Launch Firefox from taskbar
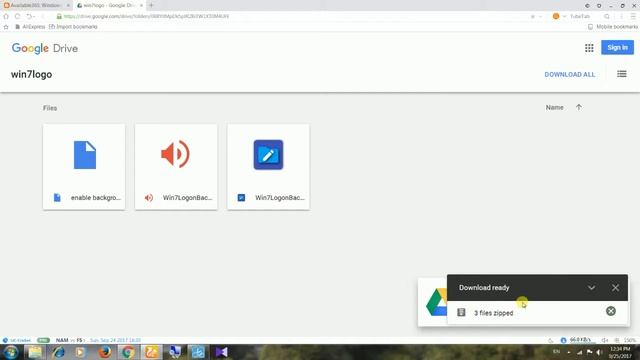Screen dimensions: 640x360 click(x=104, y=352)
